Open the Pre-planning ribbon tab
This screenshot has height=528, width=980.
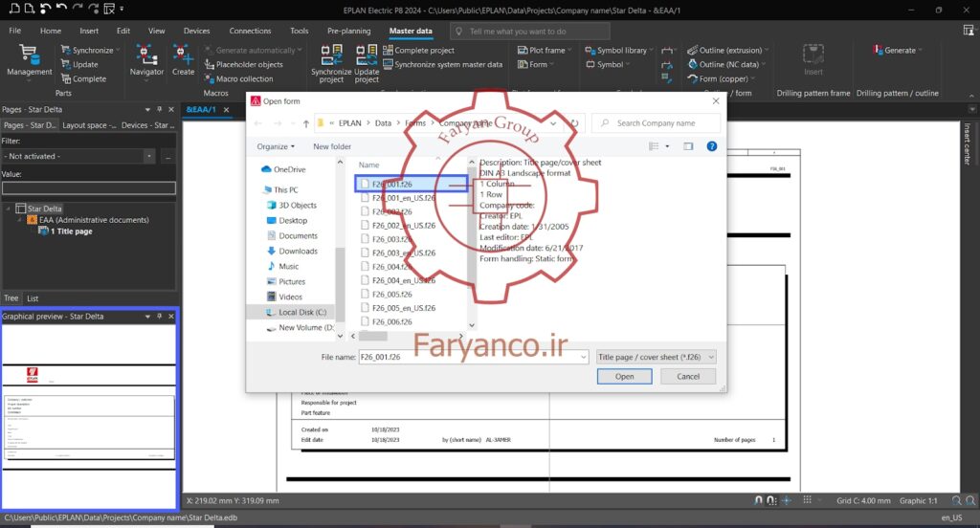click(348, 31)
